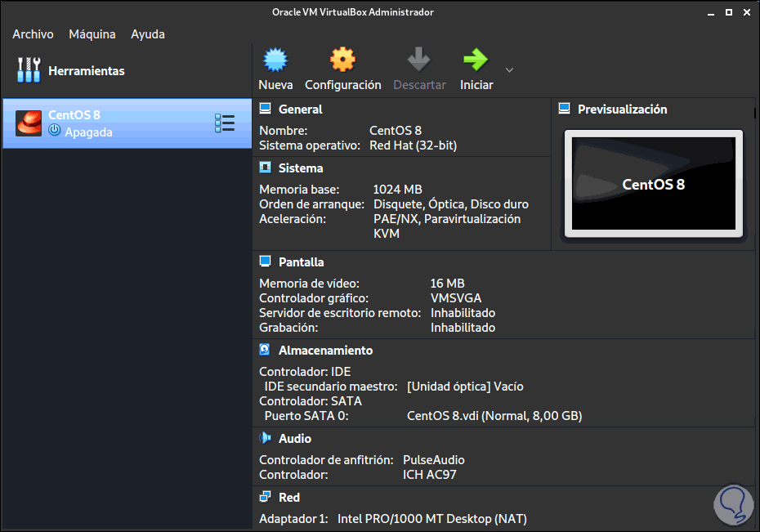Open the Máquina menu
This screenshot has width=760, height=532.
(92, 34)
